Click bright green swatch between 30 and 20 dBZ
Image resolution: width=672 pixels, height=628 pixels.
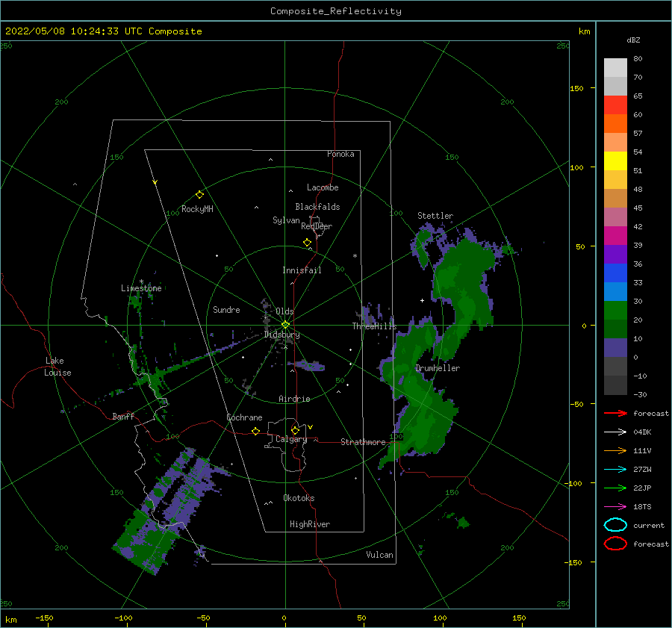[615, 311]
